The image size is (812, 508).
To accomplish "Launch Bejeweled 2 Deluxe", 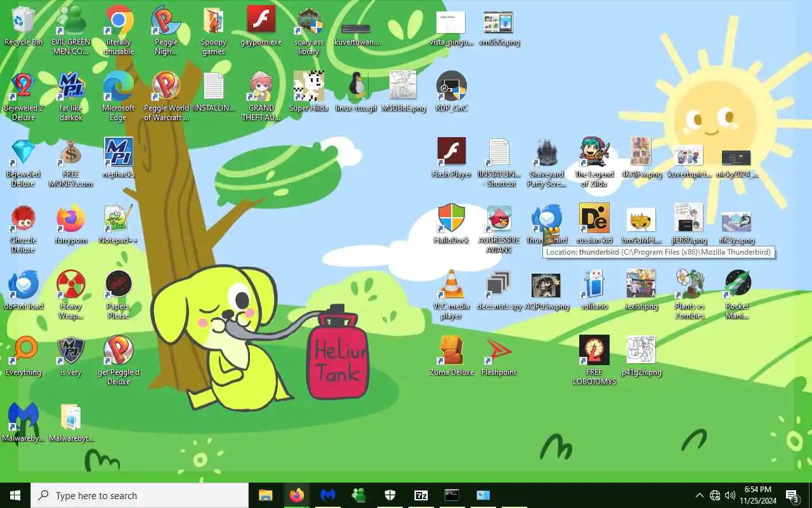I will pos(23,97).
